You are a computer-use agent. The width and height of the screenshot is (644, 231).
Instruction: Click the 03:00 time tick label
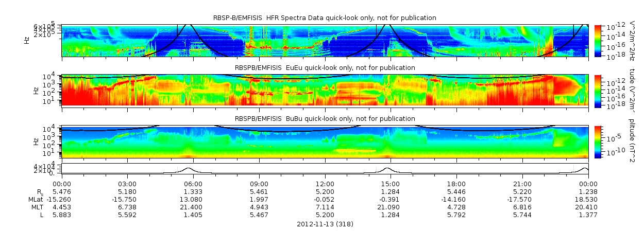(x=127, y=184)
